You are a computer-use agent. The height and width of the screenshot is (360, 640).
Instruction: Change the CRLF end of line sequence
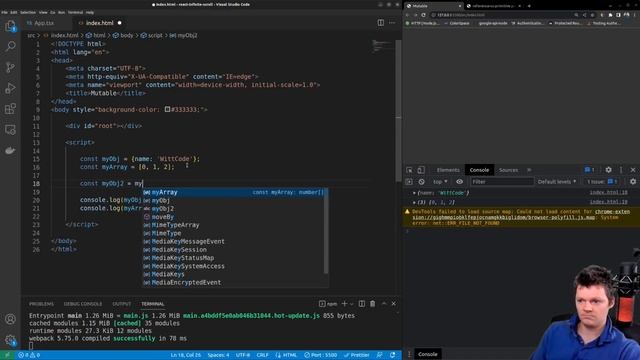pos(262,355)
